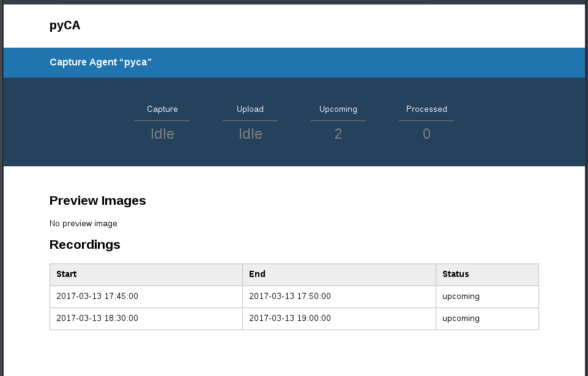This screenshot has height=376, width=588.
Task: Sort recordings by the End column
Action: click(257, 274)
